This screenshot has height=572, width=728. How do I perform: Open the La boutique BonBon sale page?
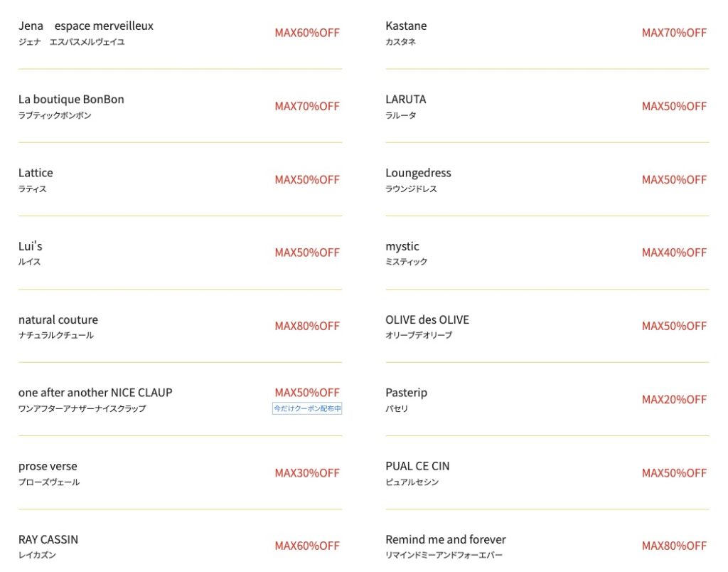(x=71, y=100)
